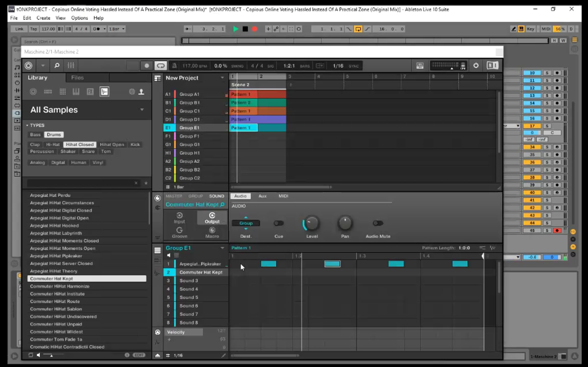Collapse the TYPES section
The width and height of the screenshot is (588, 367).
[x=27, y=125]
